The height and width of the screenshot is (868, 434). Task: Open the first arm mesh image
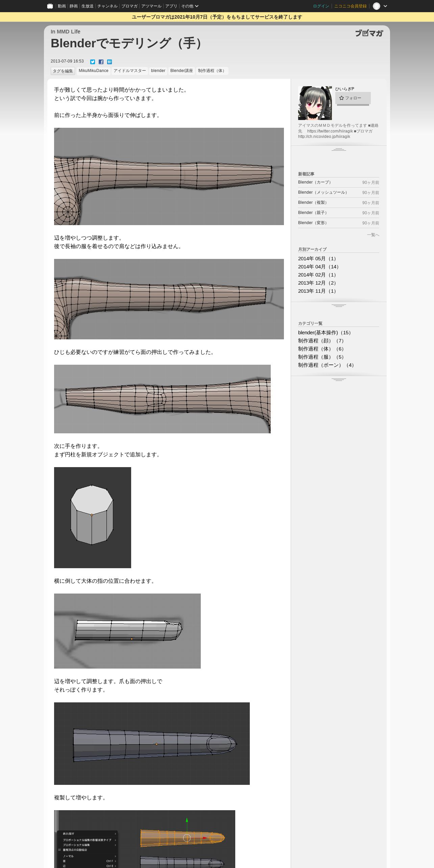pyautogui.click(x=169, y=176)
